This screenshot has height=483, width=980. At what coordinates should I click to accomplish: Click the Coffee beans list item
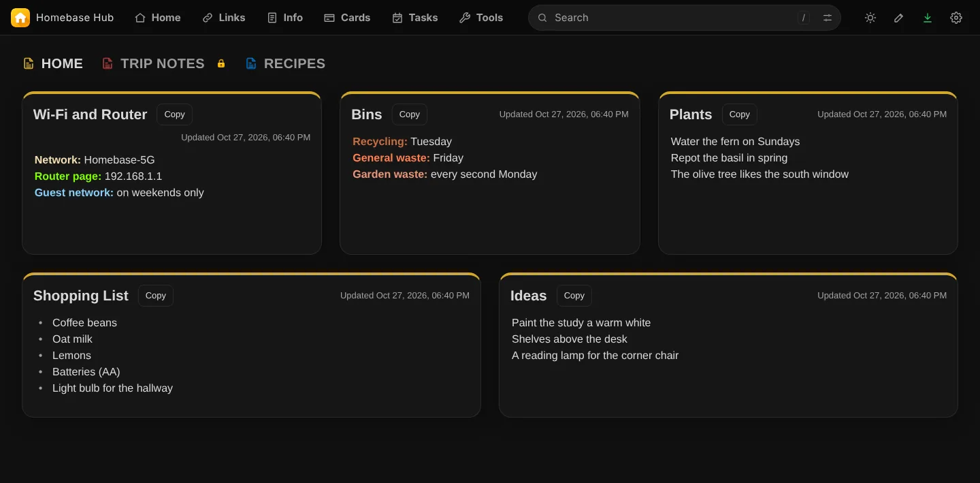point(84,323)
